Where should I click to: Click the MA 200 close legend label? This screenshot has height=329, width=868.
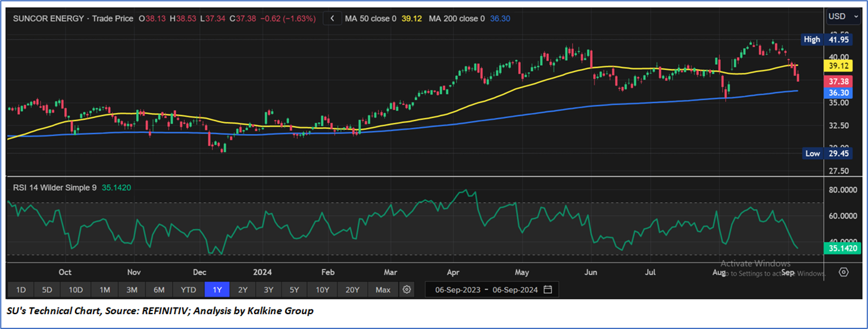[457, 18]
